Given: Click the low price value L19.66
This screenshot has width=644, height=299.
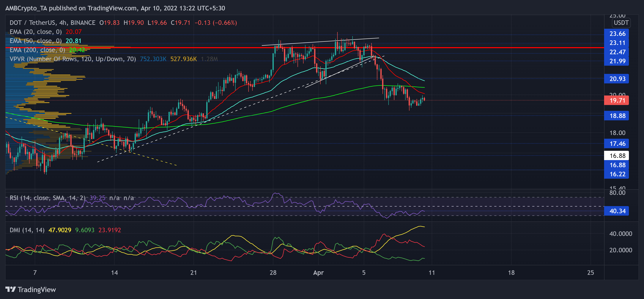Looking at the screenshot, I should click(x=157, y=23).
